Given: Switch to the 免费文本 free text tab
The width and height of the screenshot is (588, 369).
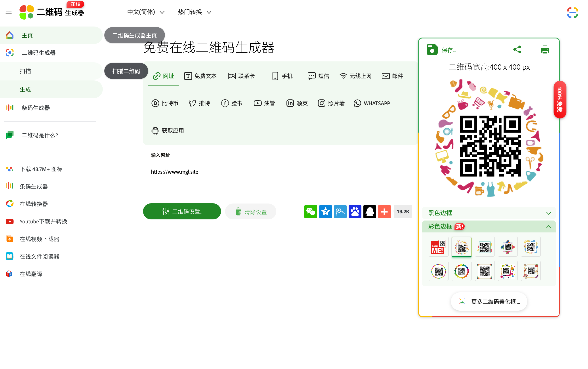Looking at the screenshot, I should coord(200,76).
